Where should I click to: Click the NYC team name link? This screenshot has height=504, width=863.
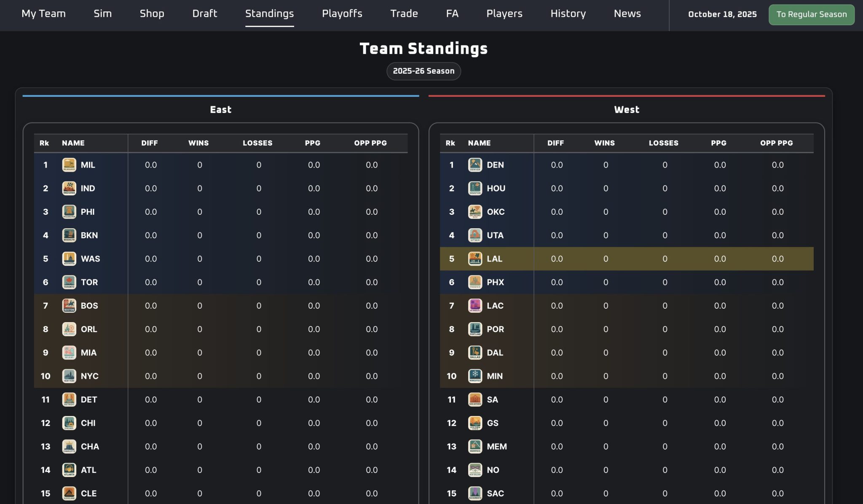tap(90, 376)
